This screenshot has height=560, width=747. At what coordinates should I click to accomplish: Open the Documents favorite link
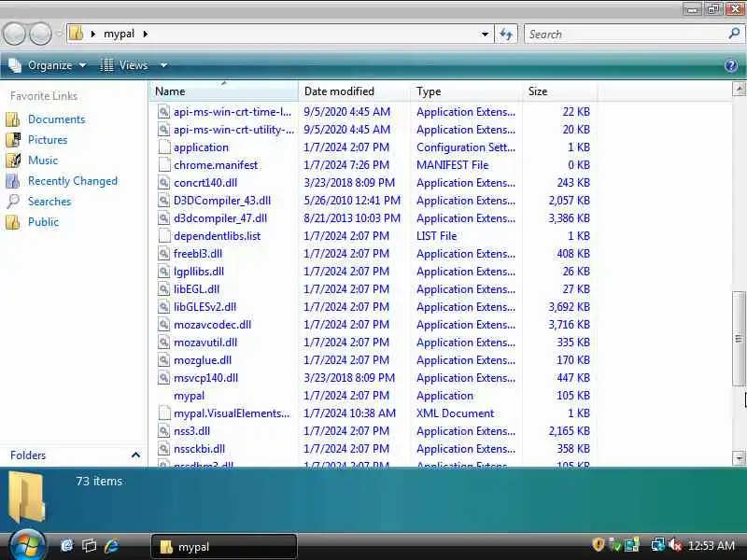pyautogui.click(x=57, y=119)
